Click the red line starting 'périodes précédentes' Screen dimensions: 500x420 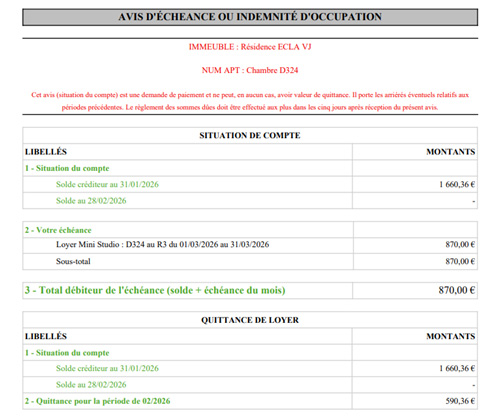tap(250, 107)
